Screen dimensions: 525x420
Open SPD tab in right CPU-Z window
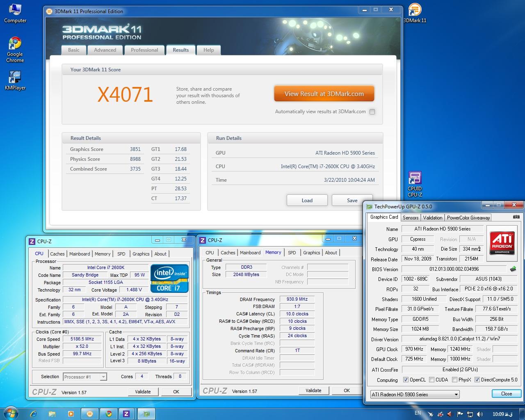click(x=292, y=253)
